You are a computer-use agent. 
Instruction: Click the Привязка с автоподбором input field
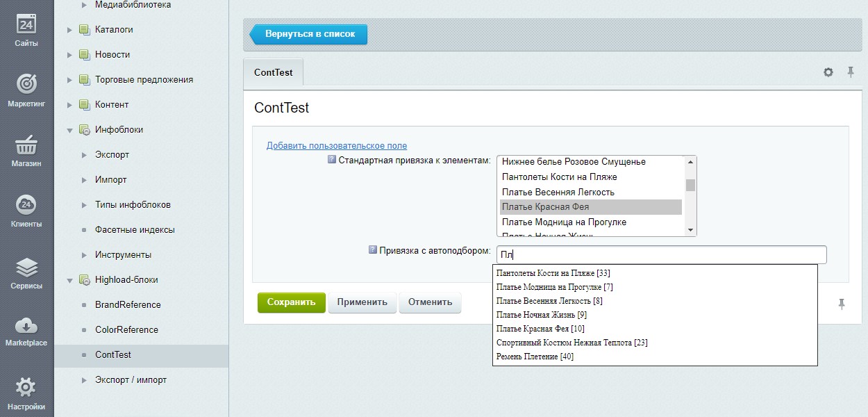coord(662,255)
